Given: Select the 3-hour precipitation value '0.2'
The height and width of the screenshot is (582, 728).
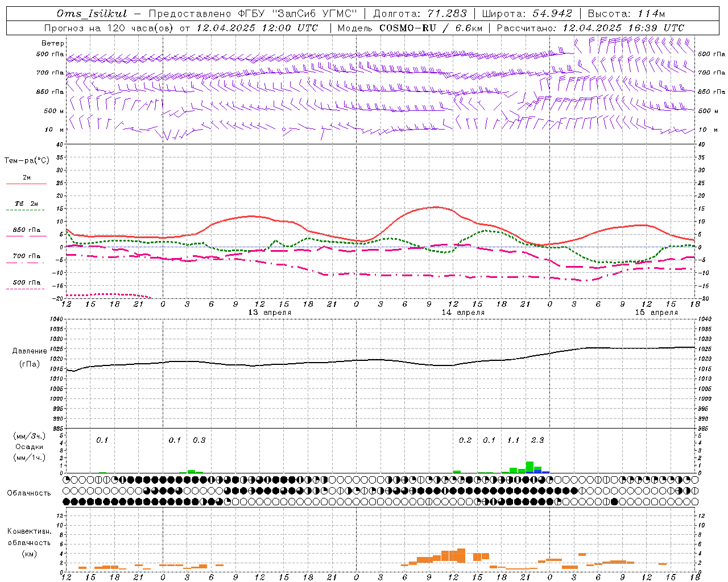Looking at the screenshot, I should point(465,440).
